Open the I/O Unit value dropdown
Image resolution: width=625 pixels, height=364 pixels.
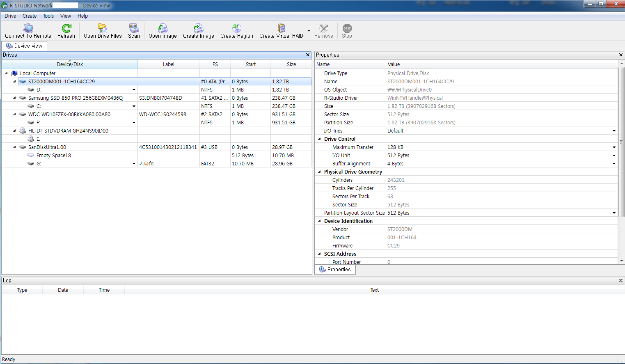click(614, 156)
